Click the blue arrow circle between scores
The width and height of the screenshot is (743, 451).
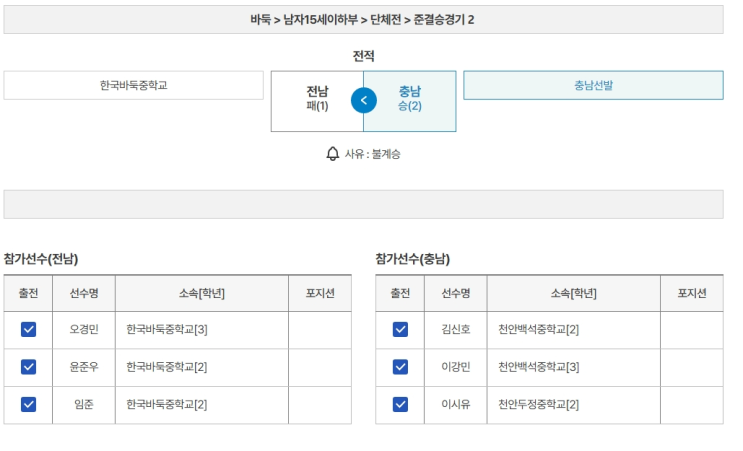coord(363,100)
